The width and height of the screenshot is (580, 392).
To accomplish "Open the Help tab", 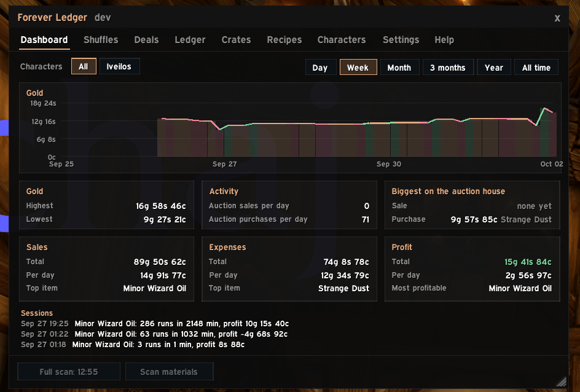I will tap(444, 40).
